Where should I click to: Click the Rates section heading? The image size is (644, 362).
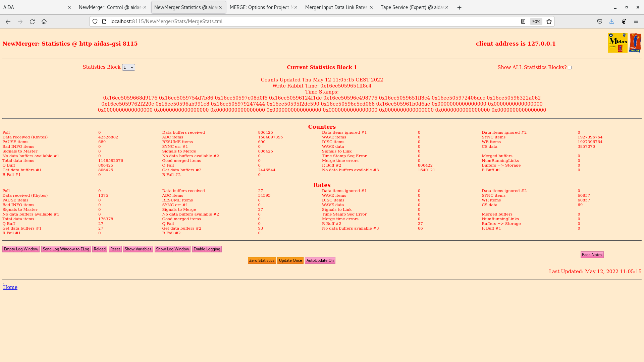pos(322,185)
